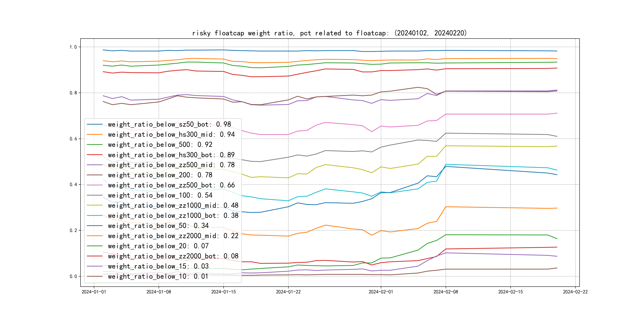Click legend entry weight_ratio_below_20: 0.07

point(158,246)
